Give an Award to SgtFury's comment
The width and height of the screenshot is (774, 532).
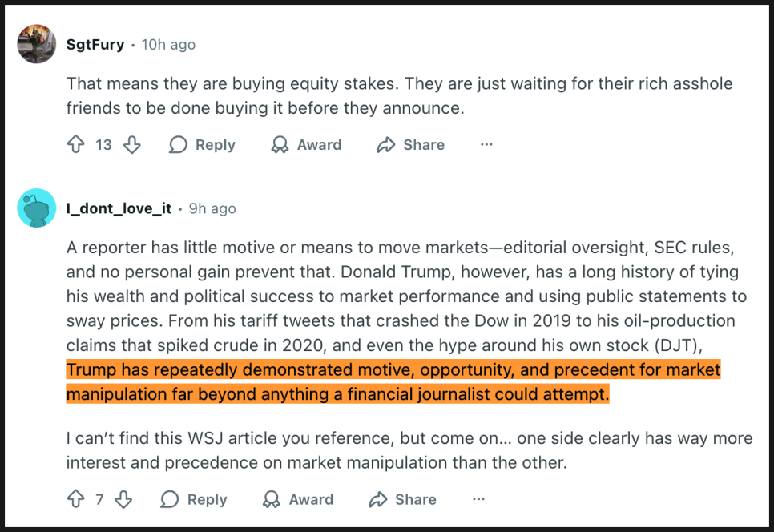click(306, 145)
